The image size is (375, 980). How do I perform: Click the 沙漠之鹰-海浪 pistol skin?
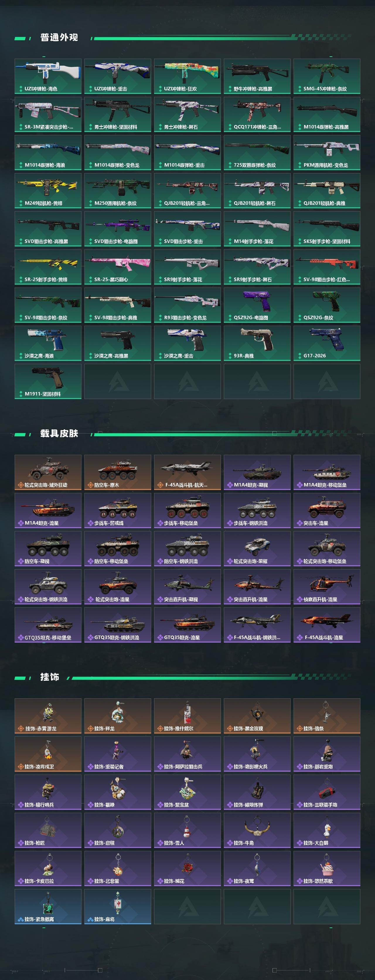(x=48, y=343)
